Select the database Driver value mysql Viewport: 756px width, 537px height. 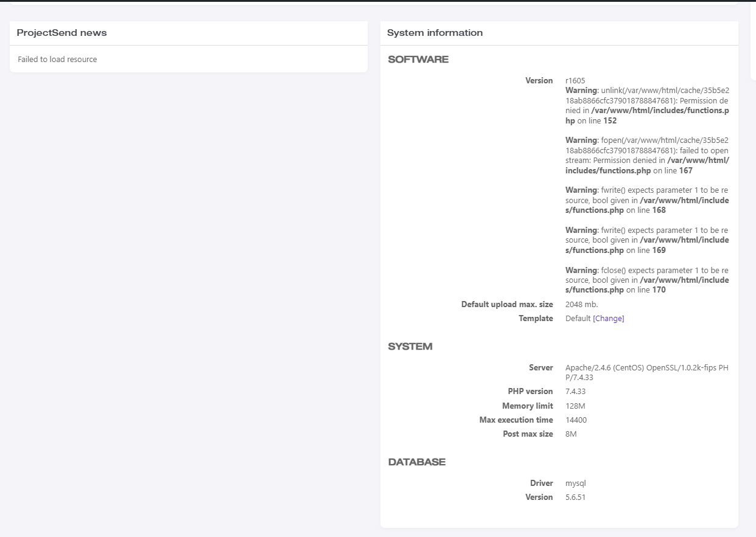pyautogui.click(x=575, y=483)
